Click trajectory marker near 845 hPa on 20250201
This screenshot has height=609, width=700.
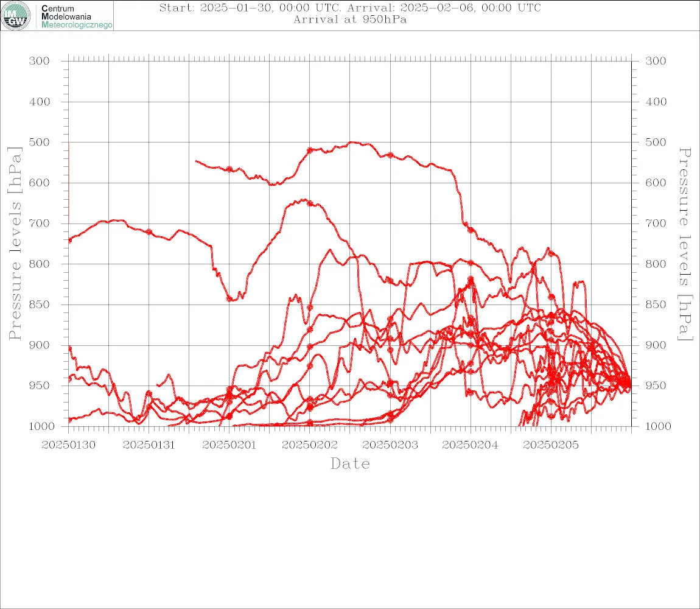coord(229,299)
